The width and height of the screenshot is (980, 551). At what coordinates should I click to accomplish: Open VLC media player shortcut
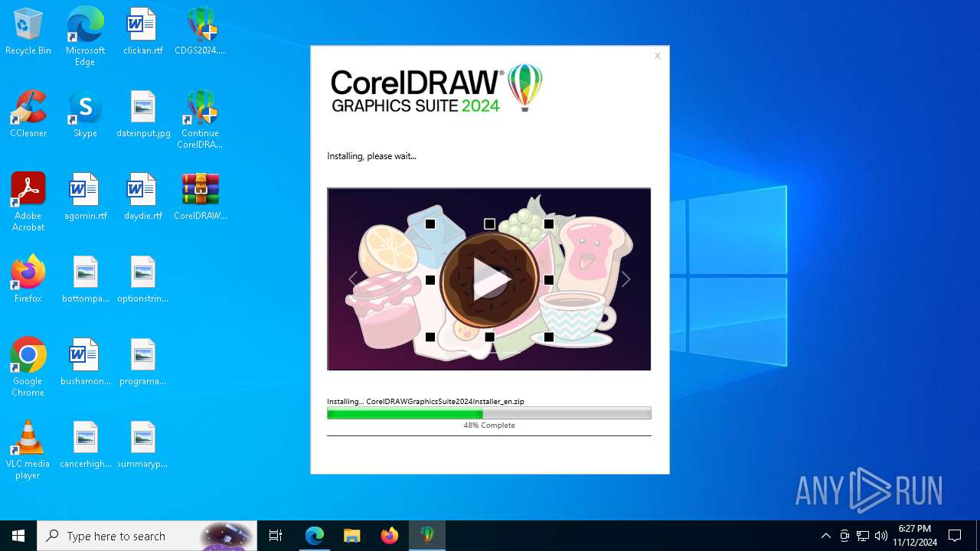(28, 450)
